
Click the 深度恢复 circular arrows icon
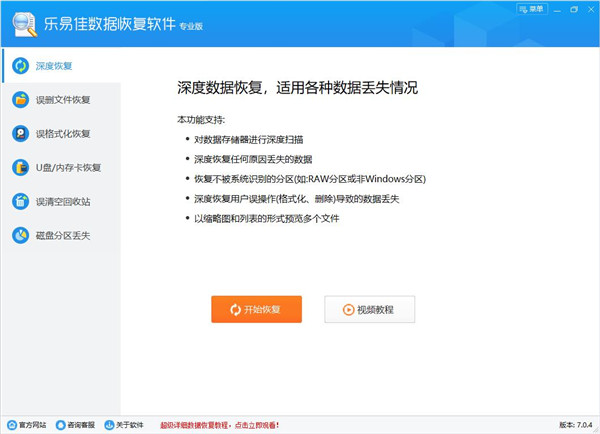coord(20,66)
